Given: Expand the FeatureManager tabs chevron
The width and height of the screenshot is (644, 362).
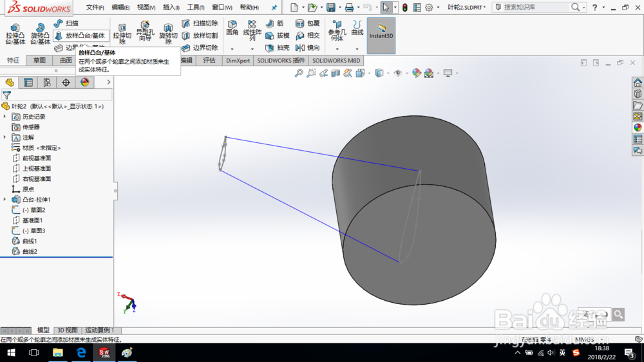Looking at the screenshot, I should point(108,82).
